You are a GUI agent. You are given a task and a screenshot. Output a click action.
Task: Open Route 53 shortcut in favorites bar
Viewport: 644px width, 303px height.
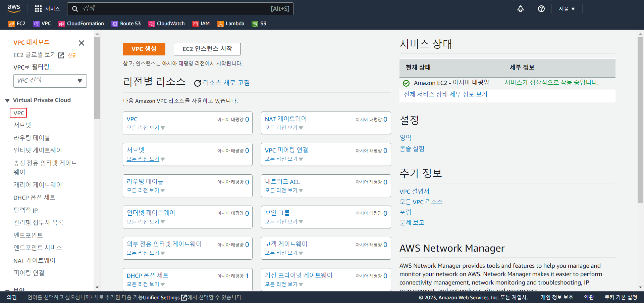[x=126, y=24]
